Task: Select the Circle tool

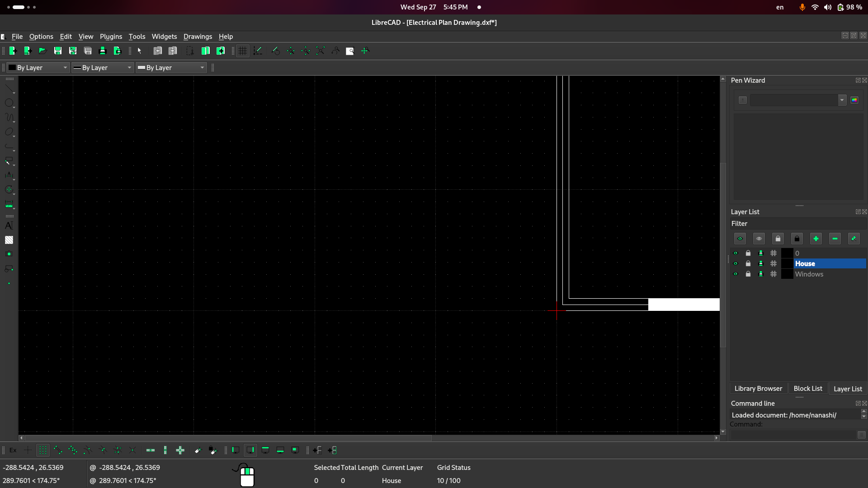Action: pyautogui.click(x=9, y=103)
